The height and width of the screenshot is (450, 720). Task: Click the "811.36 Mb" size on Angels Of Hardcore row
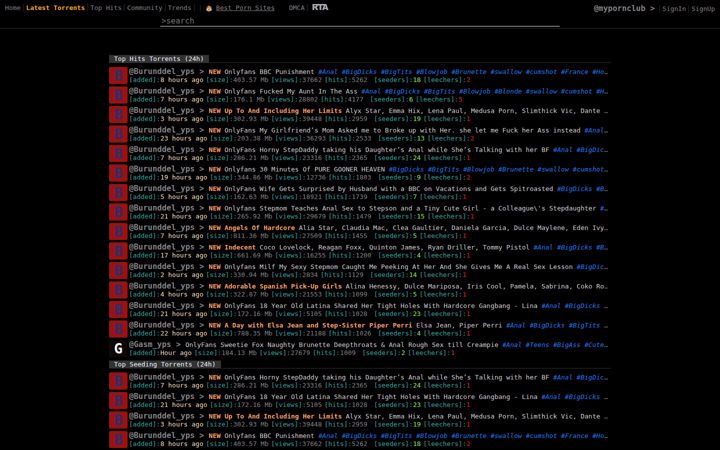tap(250, 236)
